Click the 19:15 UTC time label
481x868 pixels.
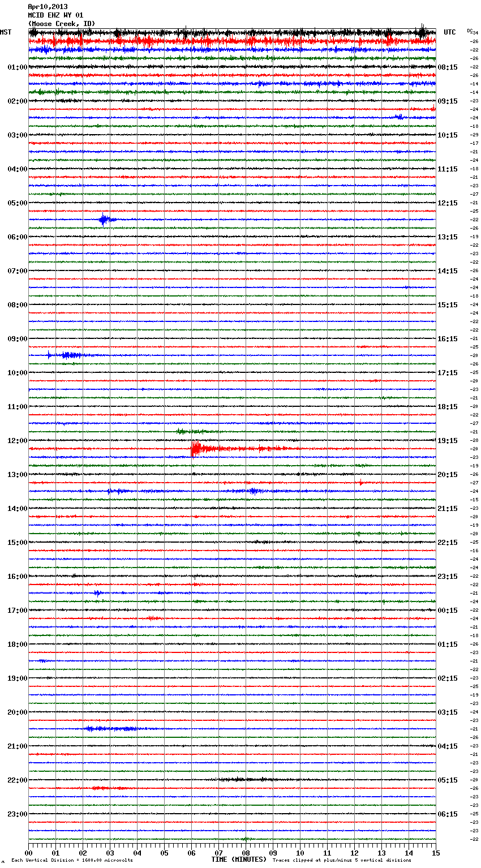click(x=448, y=441)
